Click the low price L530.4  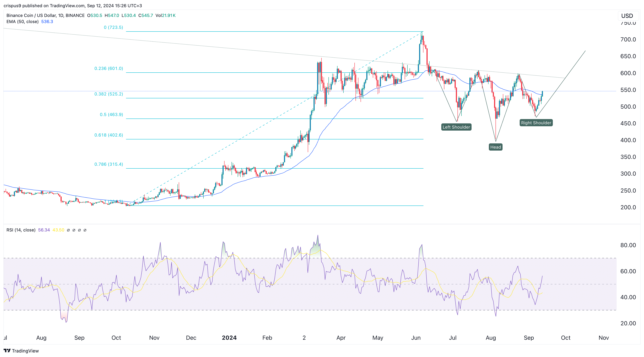point(128,15)
